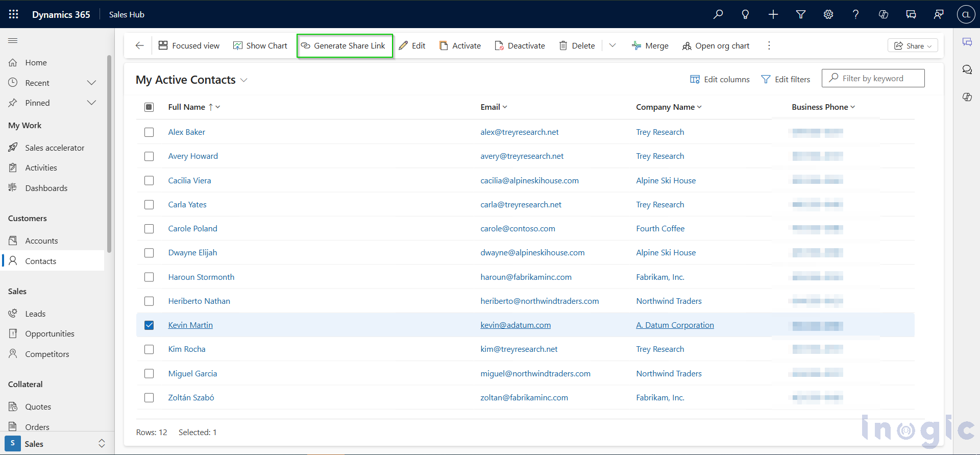
Task: Click the Edit columns button
Action: pos(720,79)
